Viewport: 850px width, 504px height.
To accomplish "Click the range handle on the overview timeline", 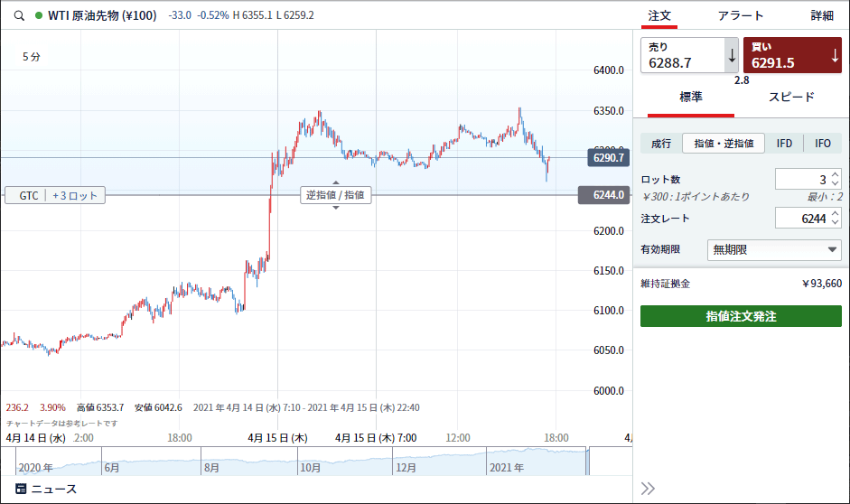I will pos(588,461).
